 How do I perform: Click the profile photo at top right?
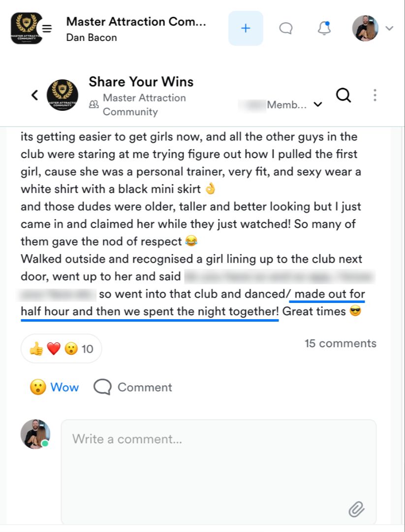pyautogui.click(x=365, y=28)
